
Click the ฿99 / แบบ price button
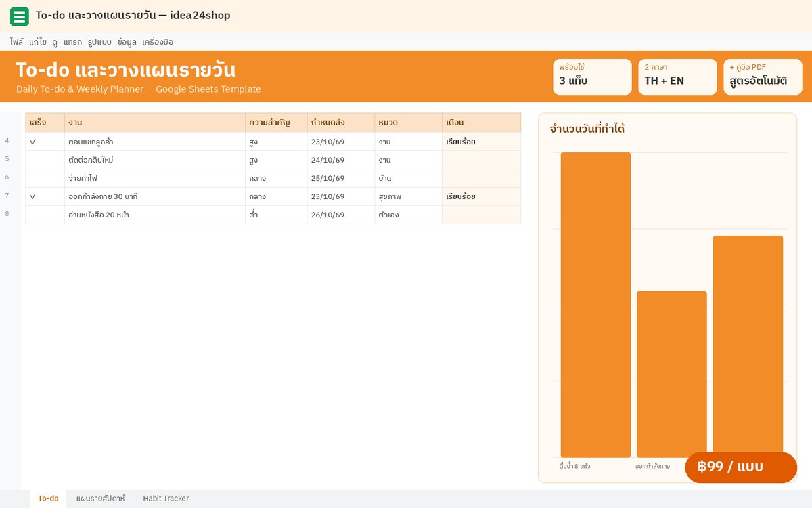(741, 467)
